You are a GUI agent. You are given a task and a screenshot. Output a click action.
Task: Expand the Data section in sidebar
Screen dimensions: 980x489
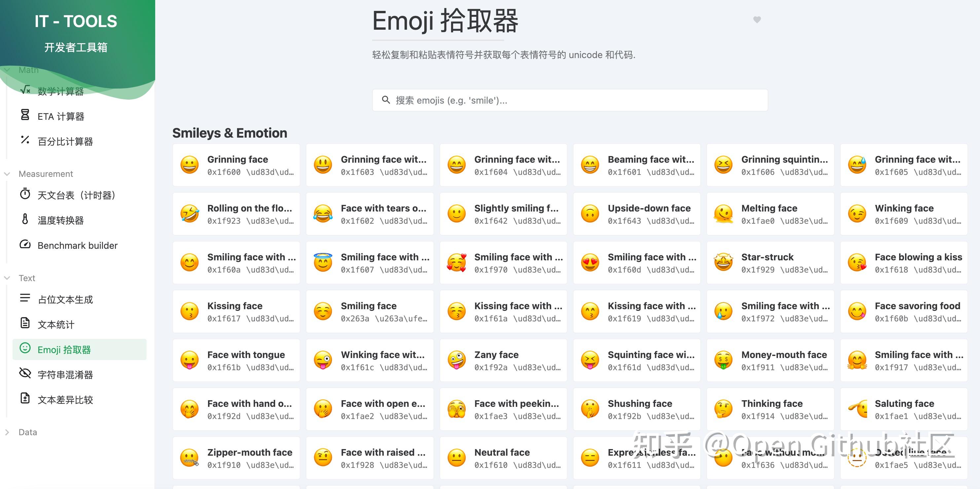(7, 432)
